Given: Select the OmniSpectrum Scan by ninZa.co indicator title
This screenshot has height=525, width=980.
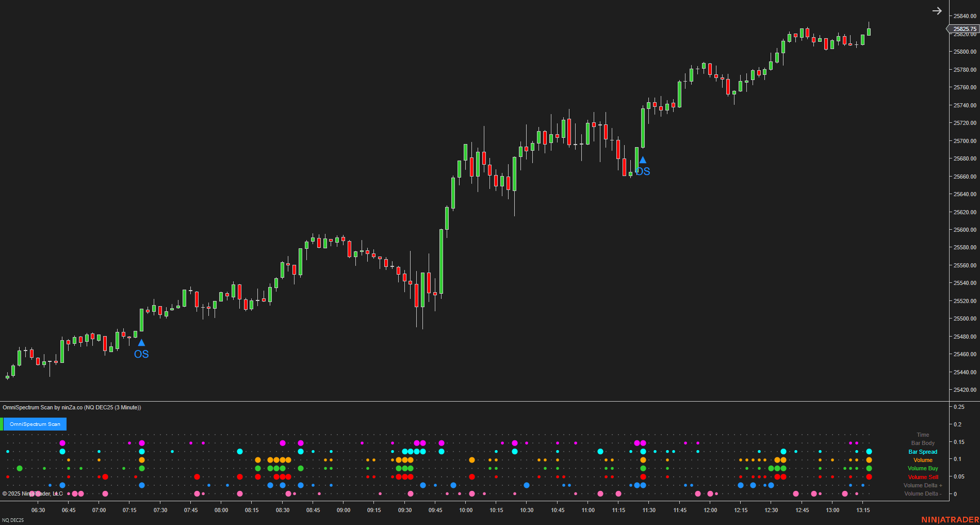Looking at the screenshot, I should (x=72, y=407).
